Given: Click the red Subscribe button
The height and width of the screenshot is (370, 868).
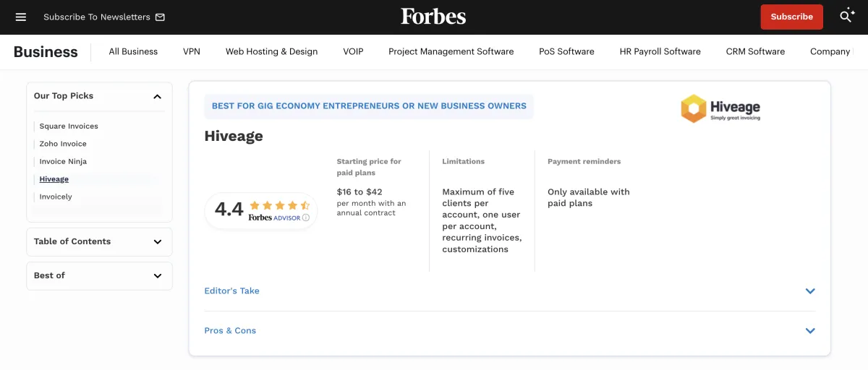Looking at the screenshot, I should (x=791, y=17).
